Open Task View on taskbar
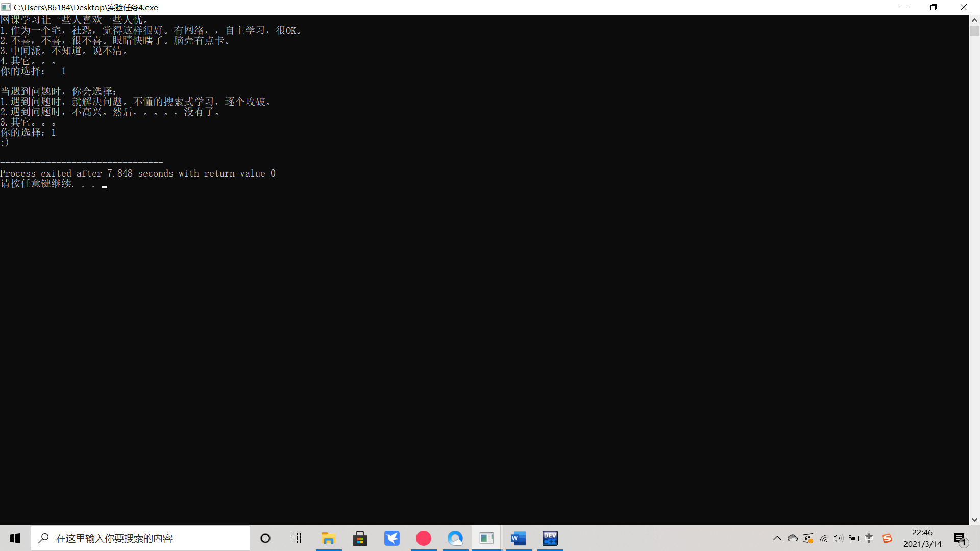 tap(296, 538)
